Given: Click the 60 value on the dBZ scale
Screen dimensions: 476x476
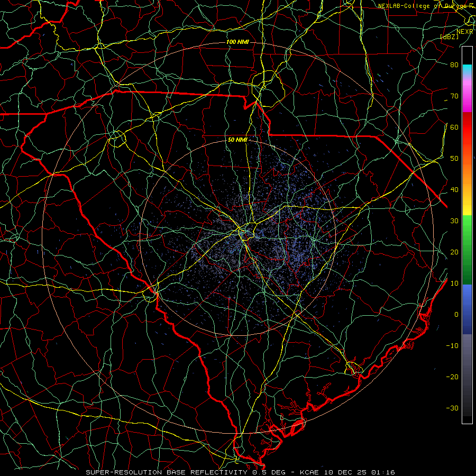Looking at the screenshot, I should [454, 127].
